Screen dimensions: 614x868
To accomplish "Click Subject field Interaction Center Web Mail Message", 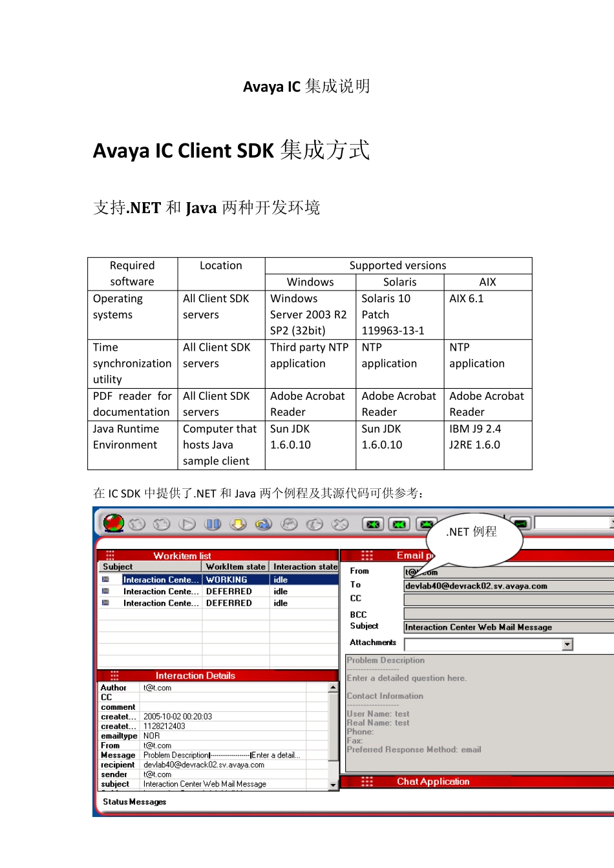I will pyautogui.click(x=509, y=627).
